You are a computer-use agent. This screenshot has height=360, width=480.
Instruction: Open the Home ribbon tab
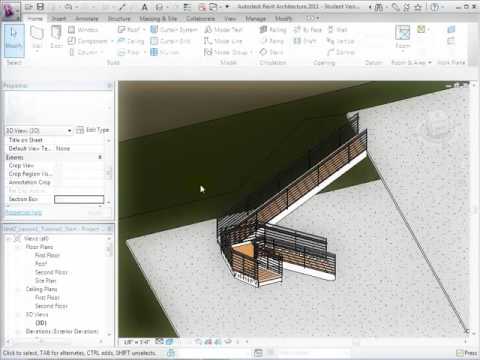tap(35, 18)
